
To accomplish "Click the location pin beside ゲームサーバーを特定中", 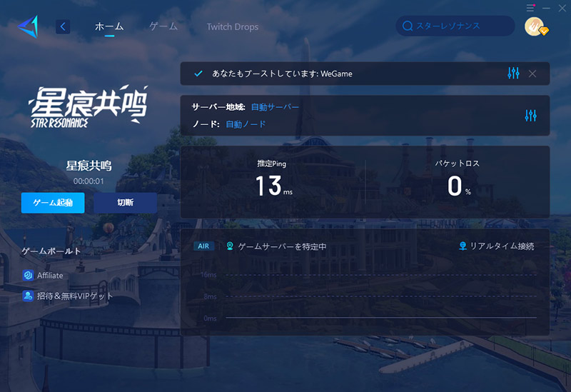I will pyautogui.click(x=230, y=246).
